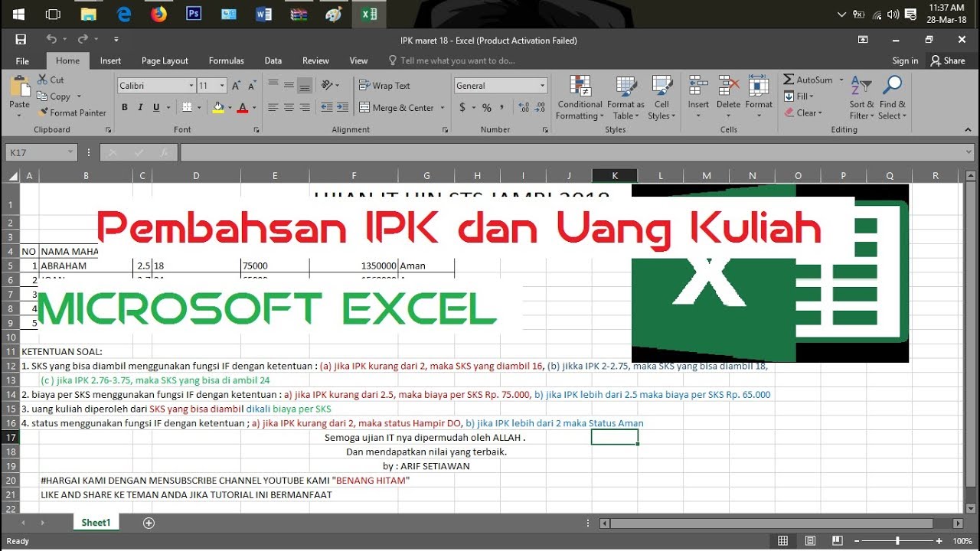Open the AutoSum dropdown arrow
Screen dimensions: 980x551
tap(841, 80)
